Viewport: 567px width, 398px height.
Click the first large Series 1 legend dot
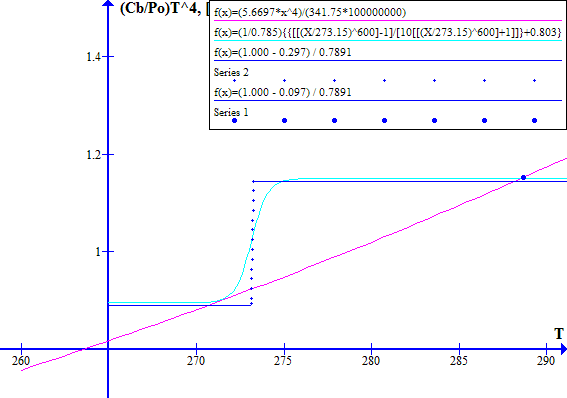[x=234, y=120]
